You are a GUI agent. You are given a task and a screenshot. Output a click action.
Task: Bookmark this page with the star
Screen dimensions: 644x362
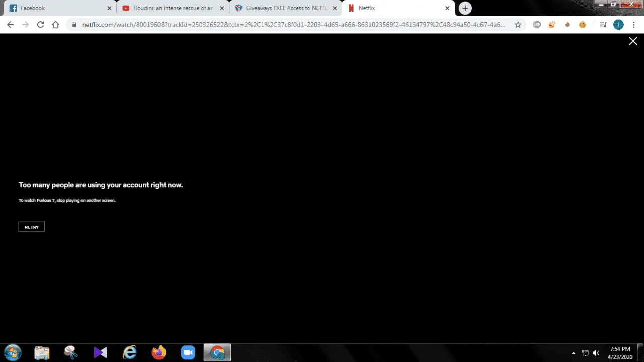coord(518,24)
